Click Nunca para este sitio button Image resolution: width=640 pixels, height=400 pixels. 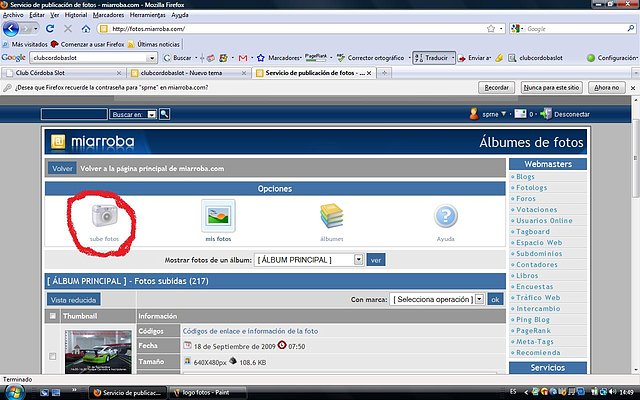pos(551,87)
